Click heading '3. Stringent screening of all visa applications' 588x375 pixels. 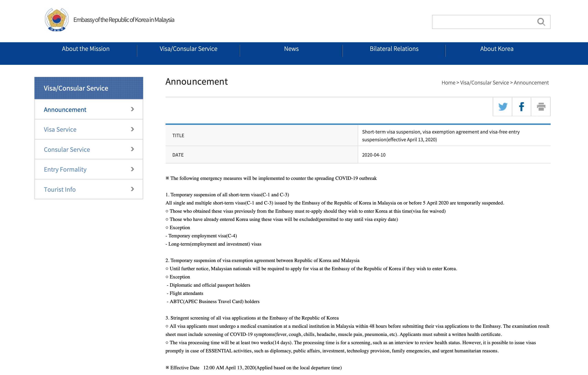pyautogui.click(x=252, y=318)
